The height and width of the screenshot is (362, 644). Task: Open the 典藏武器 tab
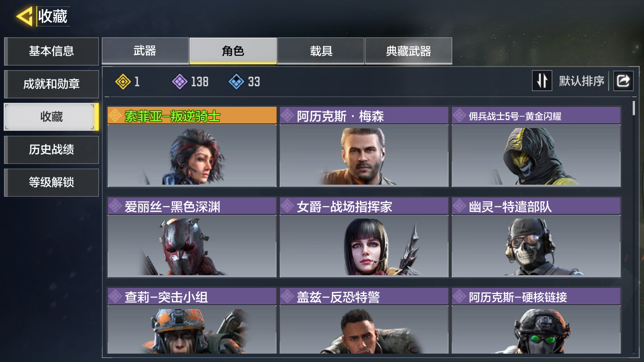point(409,51)
